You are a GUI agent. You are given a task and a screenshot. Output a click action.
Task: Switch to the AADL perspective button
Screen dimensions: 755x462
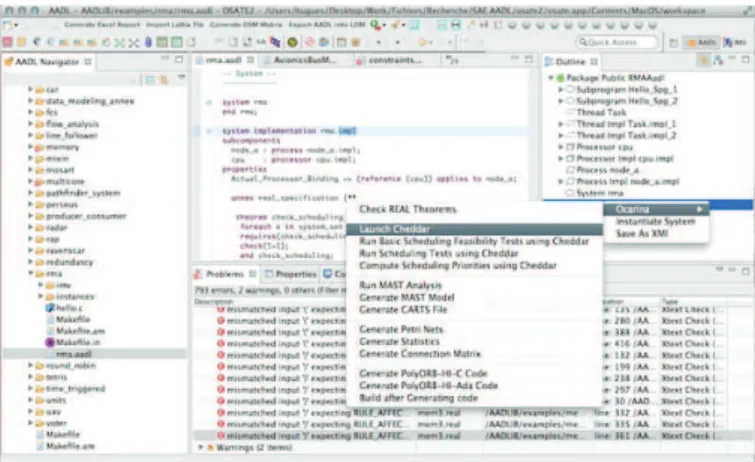(x=701, y=42)
